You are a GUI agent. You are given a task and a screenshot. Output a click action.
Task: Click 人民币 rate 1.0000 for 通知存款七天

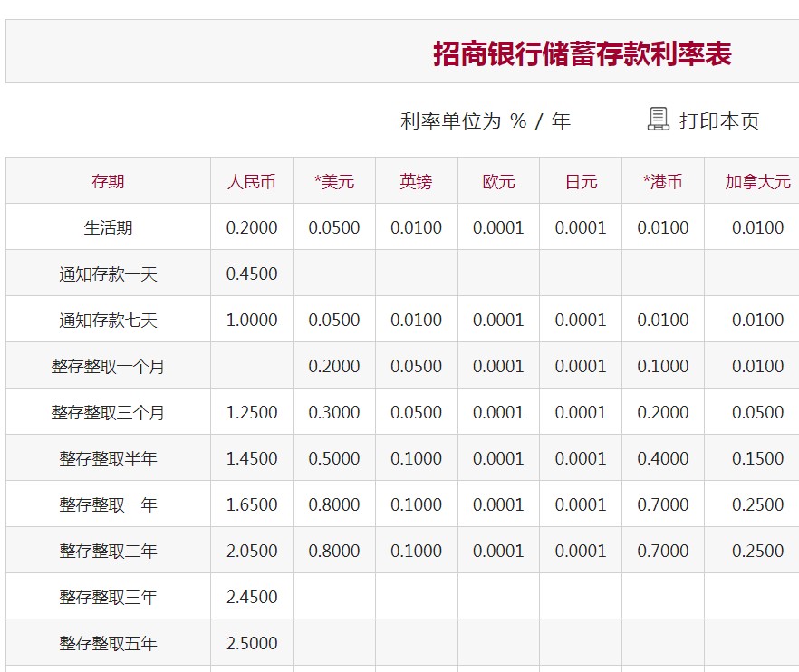[252, 320]
